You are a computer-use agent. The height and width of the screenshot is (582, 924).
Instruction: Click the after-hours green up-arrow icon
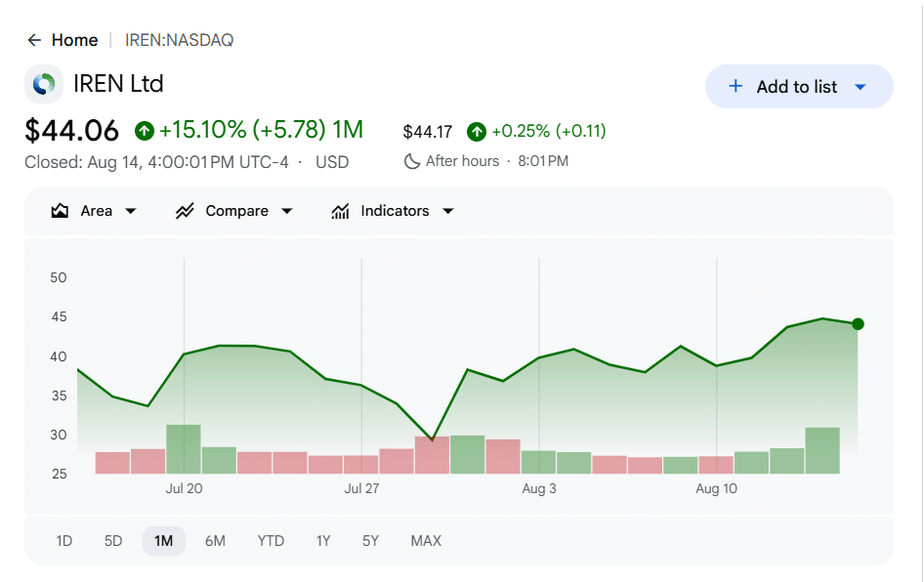[477, 132]
